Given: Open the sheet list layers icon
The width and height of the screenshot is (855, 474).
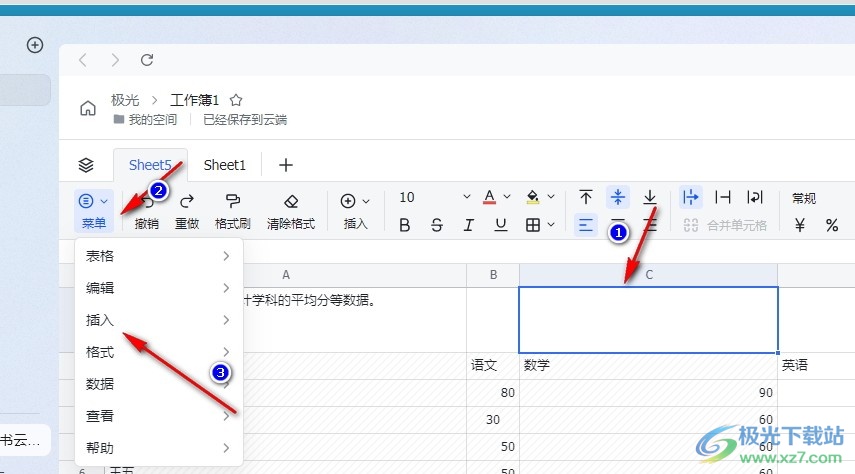Looking at the screenshot, I should 86,165.
